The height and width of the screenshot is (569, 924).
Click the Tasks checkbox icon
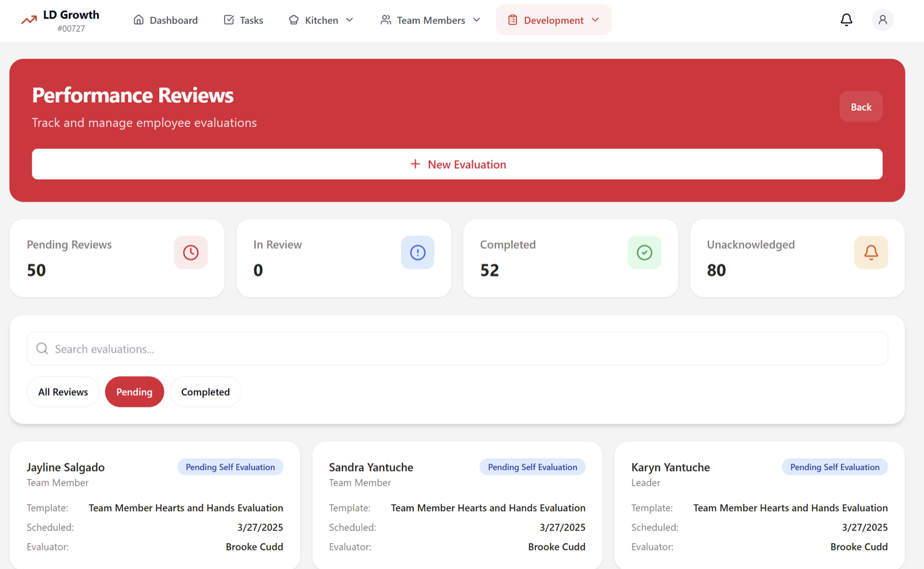tap(229, 20)
